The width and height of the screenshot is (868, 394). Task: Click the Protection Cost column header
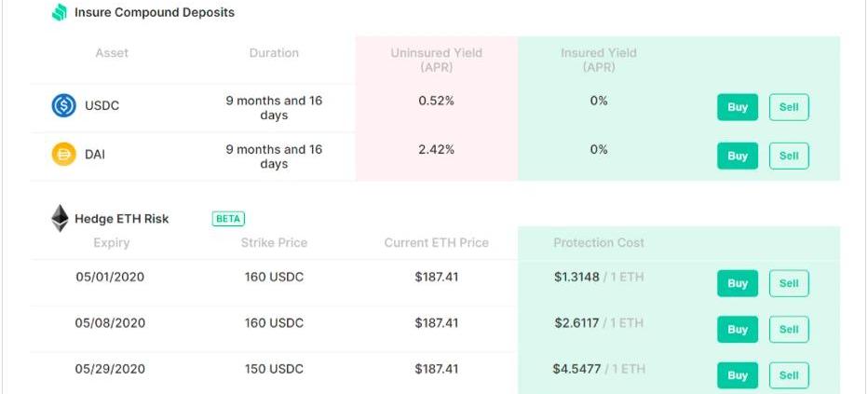pyautogui.click(x=599, y=242)
